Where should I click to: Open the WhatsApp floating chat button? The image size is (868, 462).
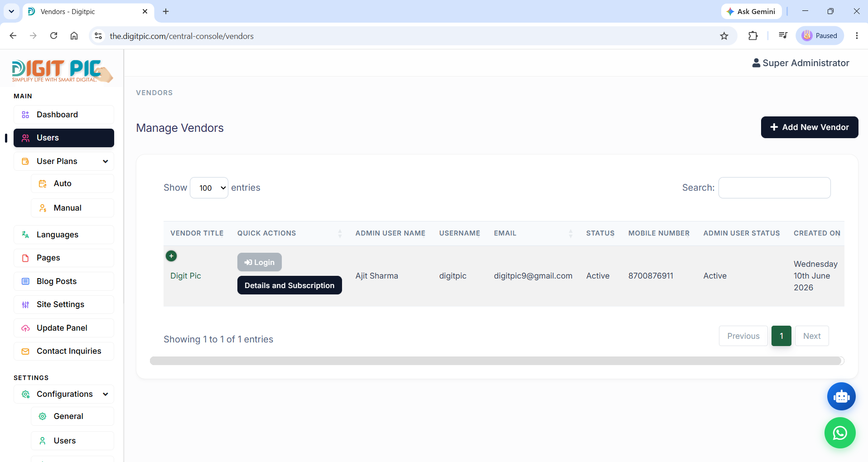840,433
